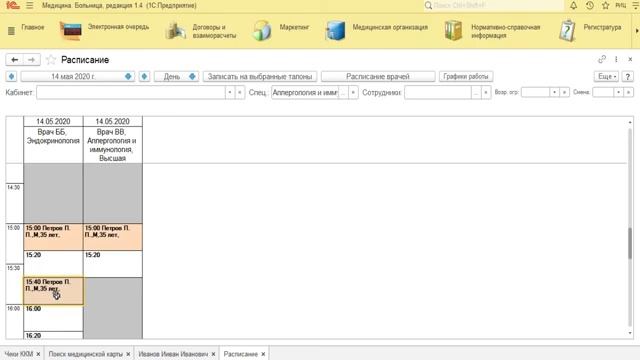Go back with the left arrow
The width and height of the screenshot is (640, 360).
[14, 60]
